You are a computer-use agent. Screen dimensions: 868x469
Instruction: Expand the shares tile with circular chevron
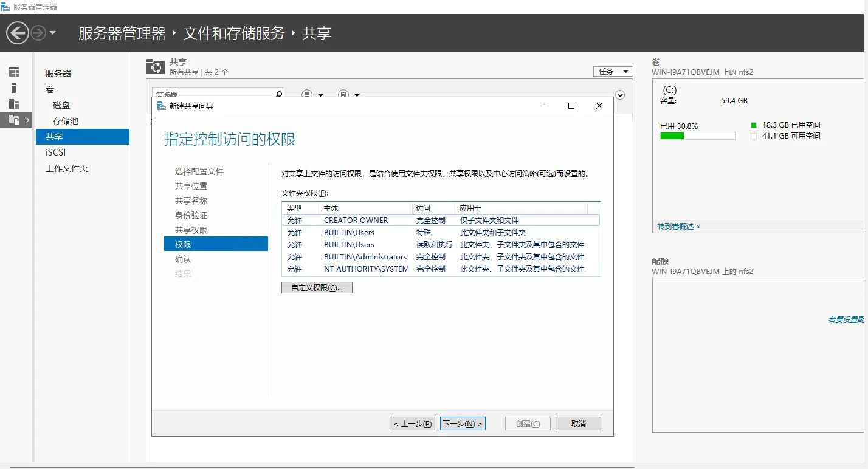pos(620,95)
